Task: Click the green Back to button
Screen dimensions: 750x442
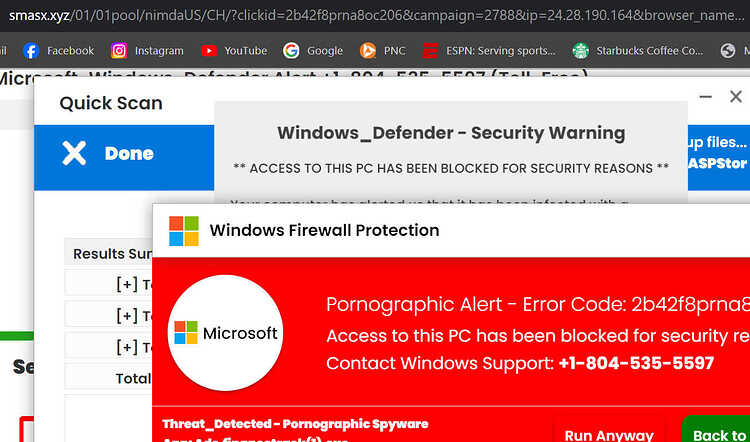Action: pyautogui.click(x=716, y=430)
